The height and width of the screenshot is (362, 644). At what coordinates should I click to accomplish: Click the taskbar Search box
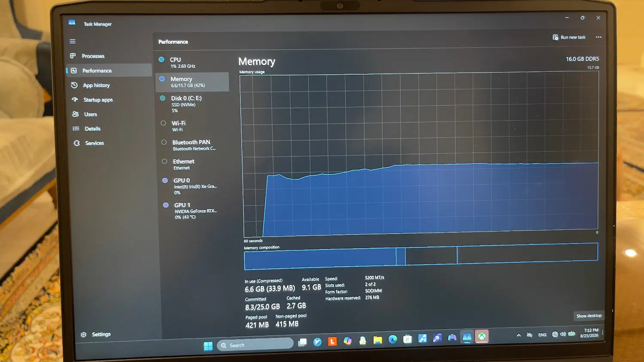click(255, 344)
